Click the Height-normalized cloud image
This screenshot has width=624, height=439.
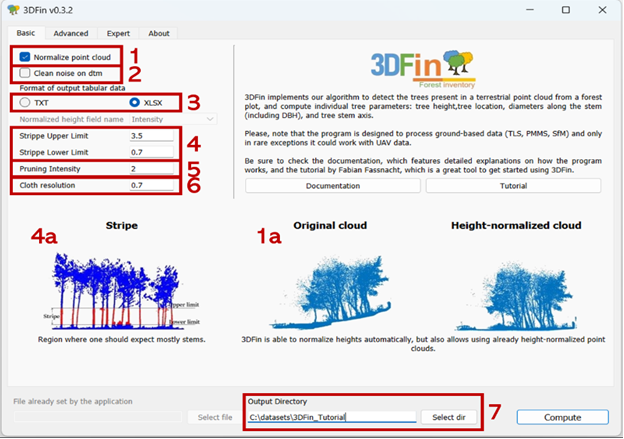click(x=516, y=295)
